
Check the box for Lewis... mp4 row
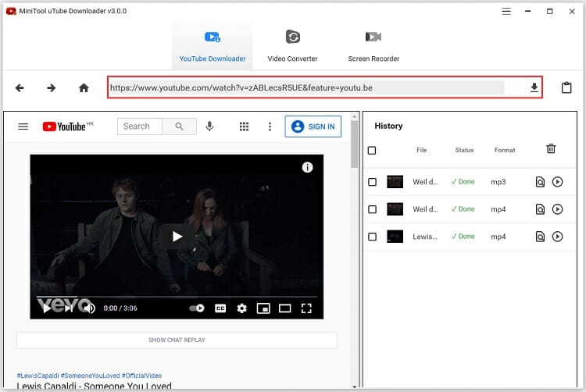click(372, 237)
